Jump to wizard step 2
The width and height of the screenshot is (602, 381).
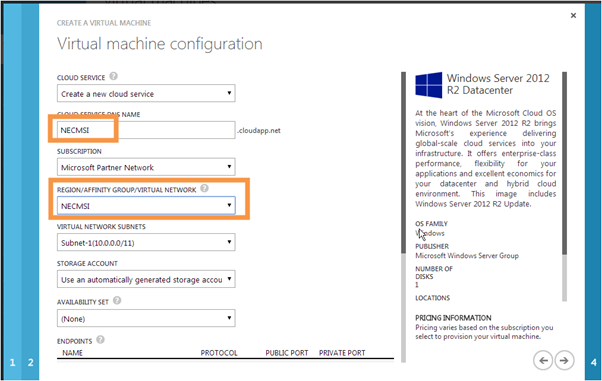point(30,362)
